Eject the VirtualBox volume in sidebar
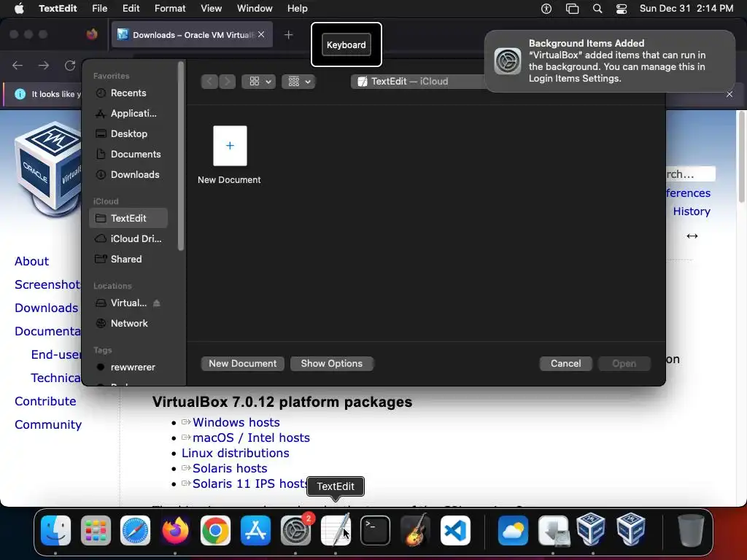 (157, 303)
